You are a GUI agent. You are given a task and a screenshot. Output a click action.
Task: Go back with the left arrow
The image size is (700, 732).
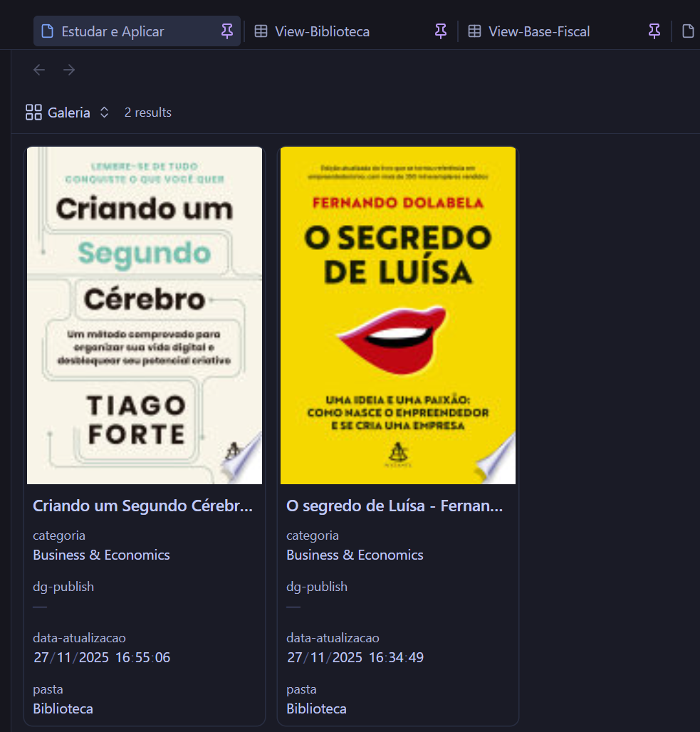click(39, 70)
